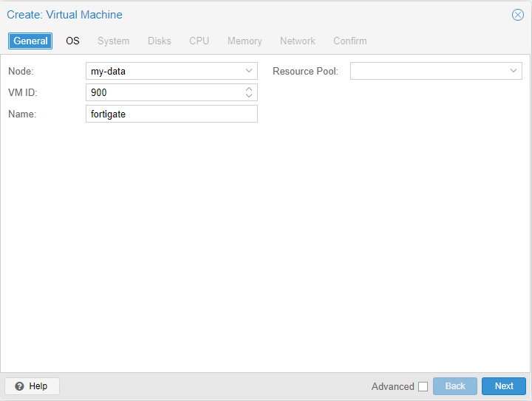Viewport: 532px width, 401px height.
Task: Click the Create: Virtual Machine title
Action: click(x=64, y=15)
